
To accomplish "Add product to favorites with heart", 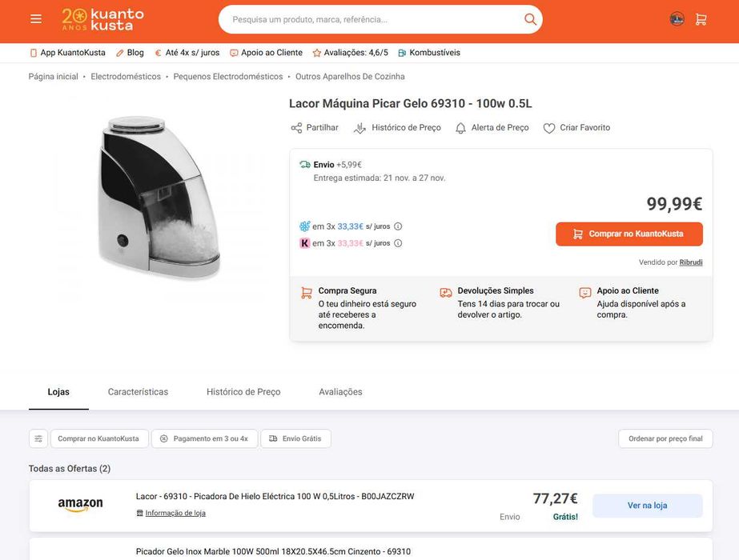I will pos(549,128).
